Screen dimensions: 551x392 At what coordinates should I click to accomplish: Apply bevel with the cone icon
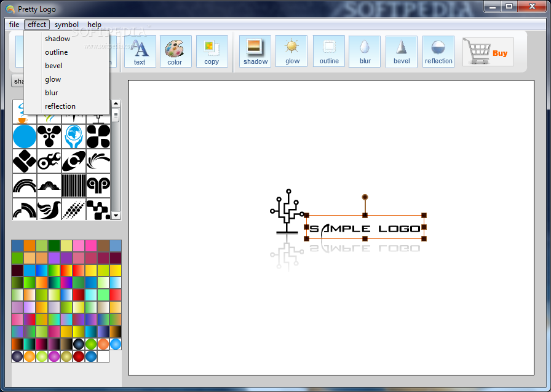pyautogui.click(x=402, y=51)
